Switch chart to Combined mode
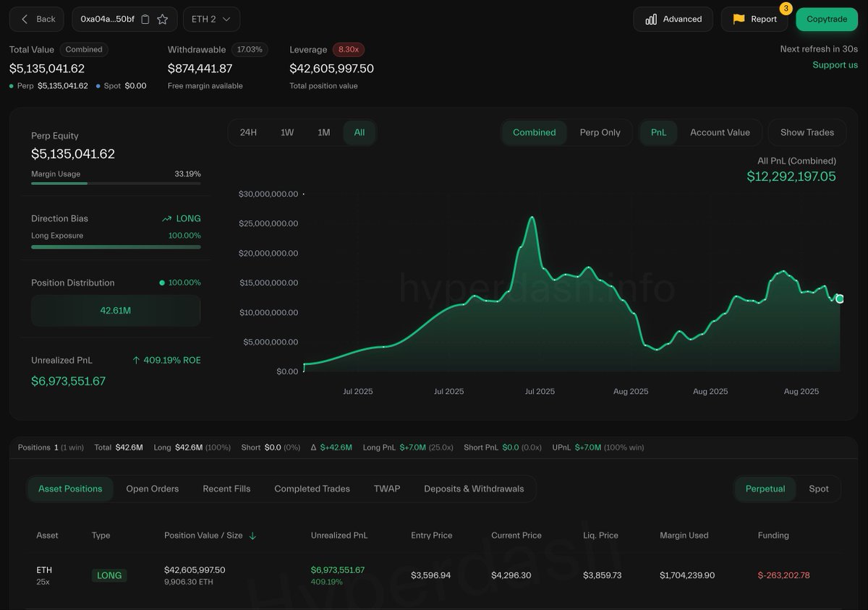868x610 pixels. coord(535,132)
